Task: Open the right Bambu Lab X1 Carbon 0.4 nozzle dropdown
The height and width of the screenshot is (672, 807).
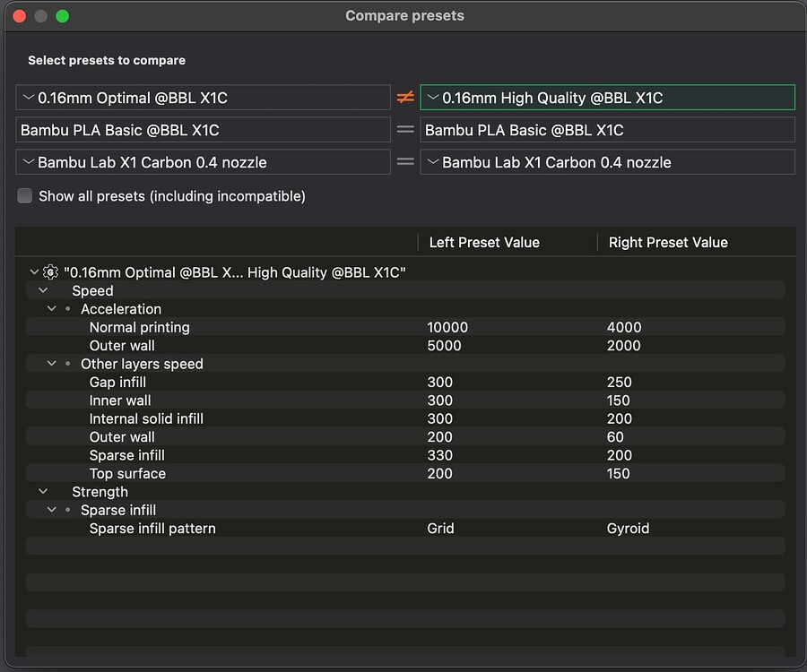Action: 608,162
